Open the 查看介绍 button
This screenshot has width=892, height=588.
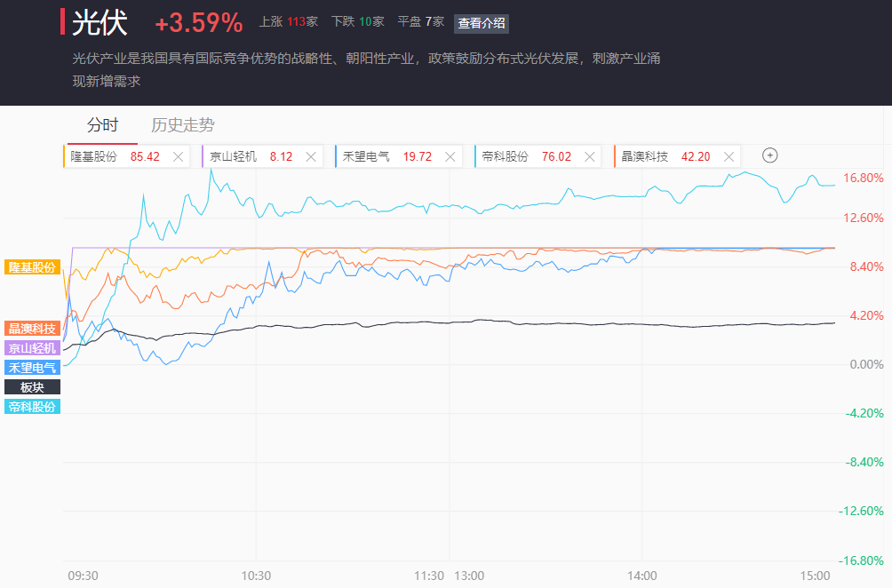point(482,23)
